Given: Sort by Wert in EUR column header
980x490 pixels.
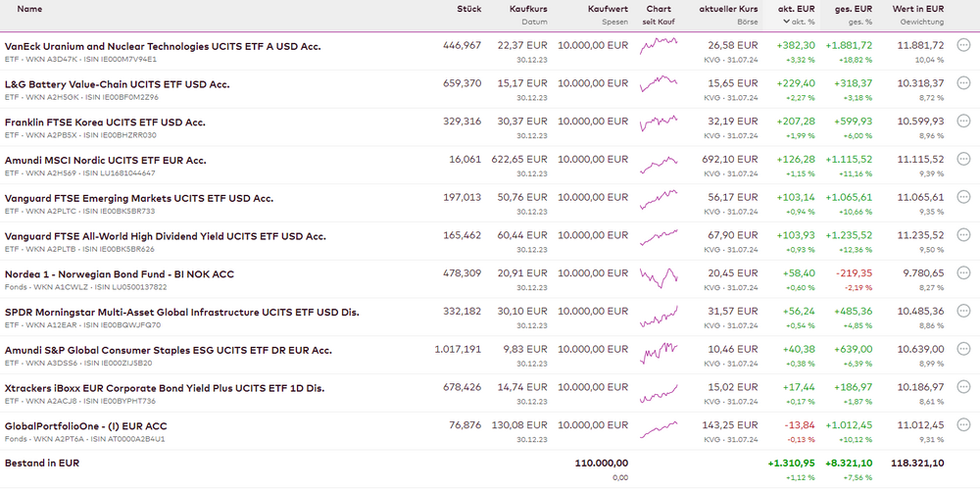Looking at the screenshot, I should point(920,9).
